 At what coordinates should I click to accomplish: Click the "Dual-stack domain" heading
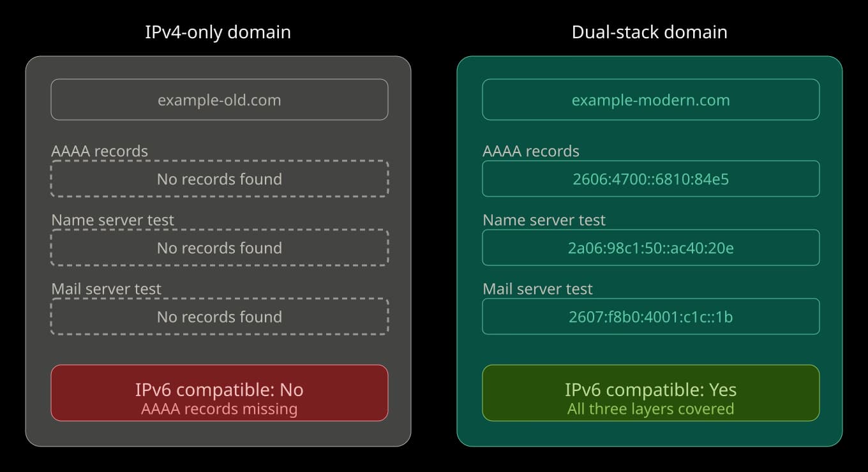(650, 32)
